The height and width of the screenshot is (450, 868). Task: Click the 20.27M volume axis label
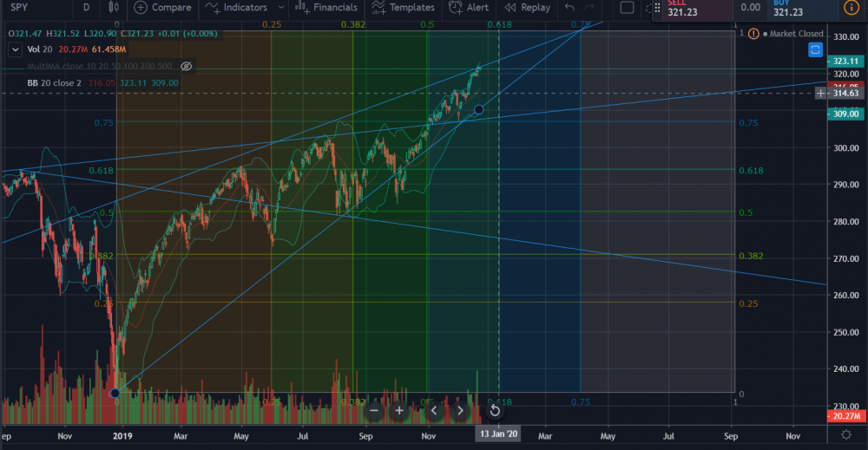845,416
